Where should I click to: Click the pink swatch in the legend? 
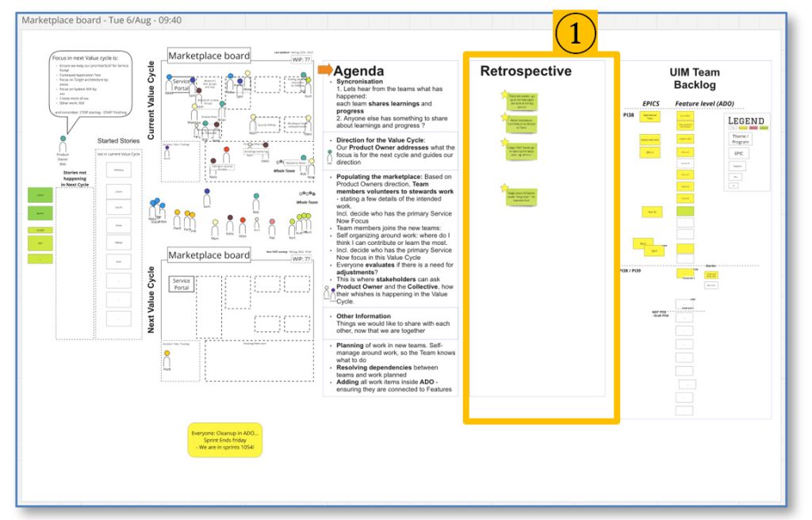click(753, 128)
